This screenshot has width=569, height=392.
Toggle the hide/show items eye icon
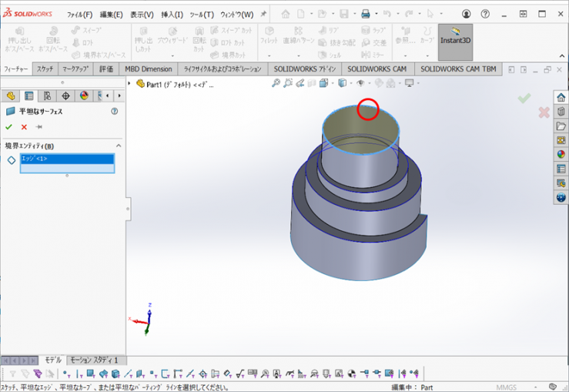click(360, 83)
